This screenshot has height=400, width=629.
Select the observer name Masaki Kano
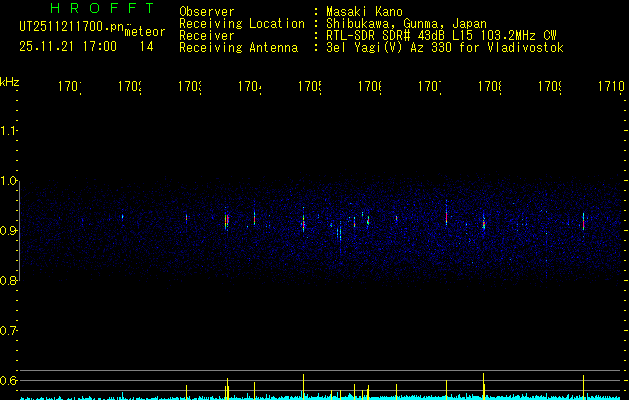point(364,12)
